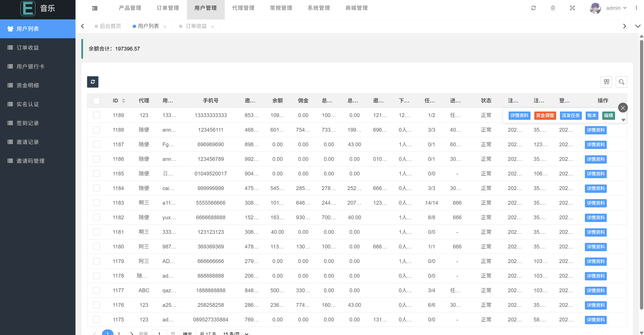Viewport: 644px width, 335px height.
Task: Open 用户列表 in the sidebar
Action: (x=38, y=29)
